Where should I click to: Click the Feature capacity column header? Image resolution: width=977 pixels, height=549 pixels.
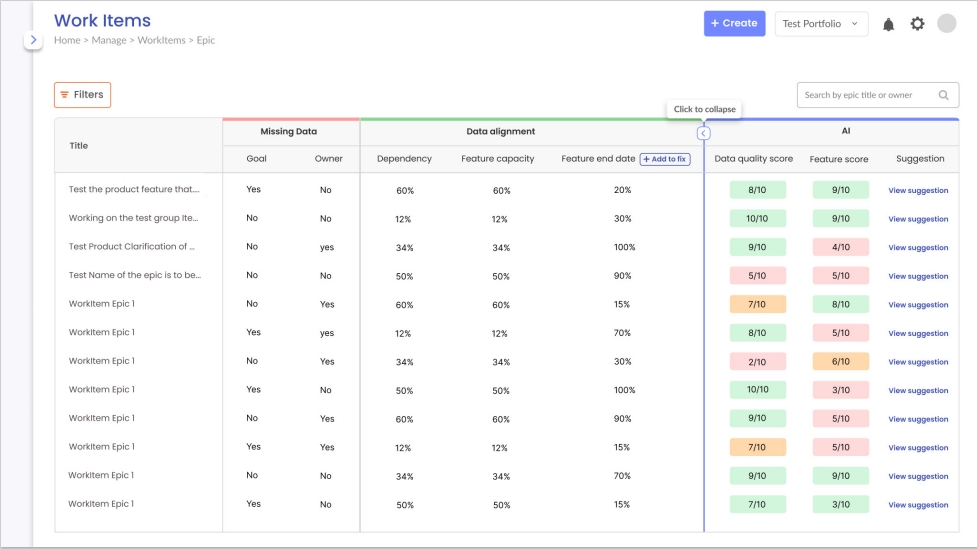coord(497,159)
